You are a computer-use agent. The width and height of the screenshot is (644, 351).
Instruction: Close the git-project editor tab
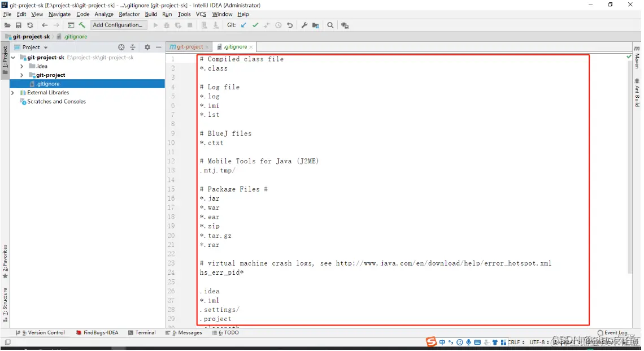(207, 47)
